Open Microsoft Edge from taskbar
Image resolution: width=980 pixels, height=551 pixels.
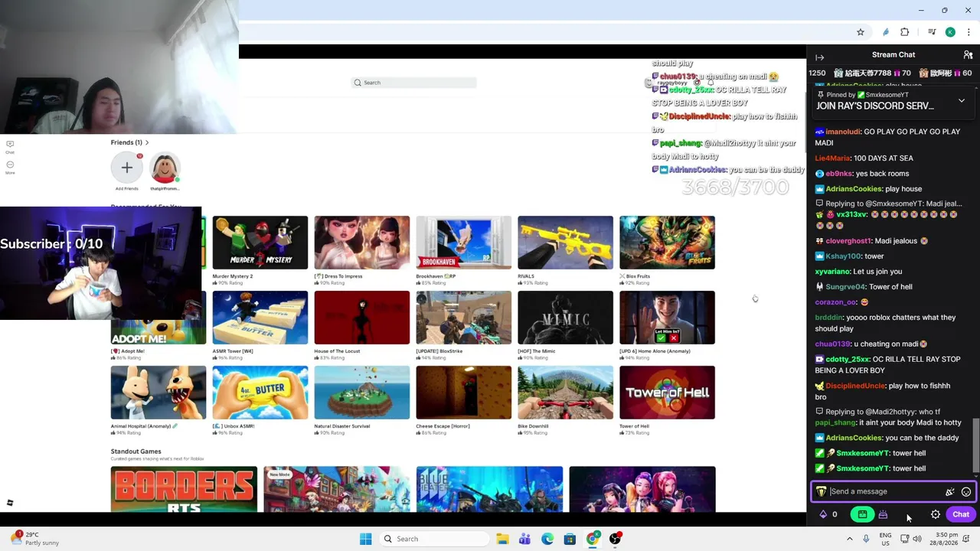(547, 540)
